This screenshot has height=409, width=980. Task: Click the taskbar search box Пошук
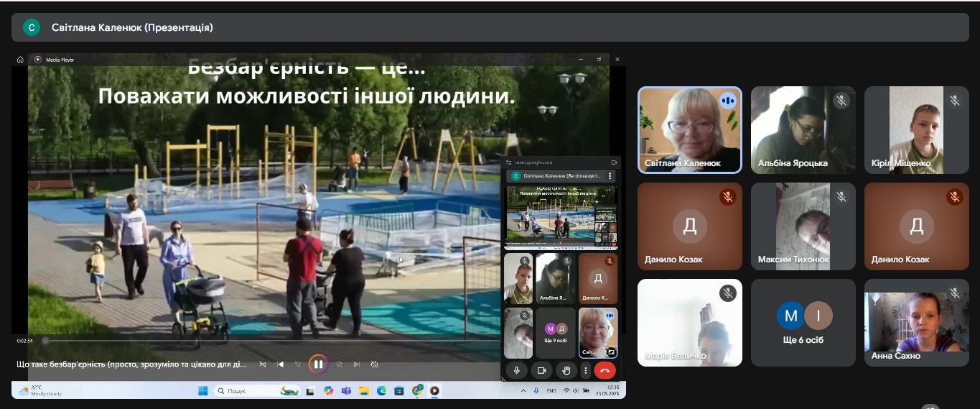pyautogui.click(x=248, y=390)
